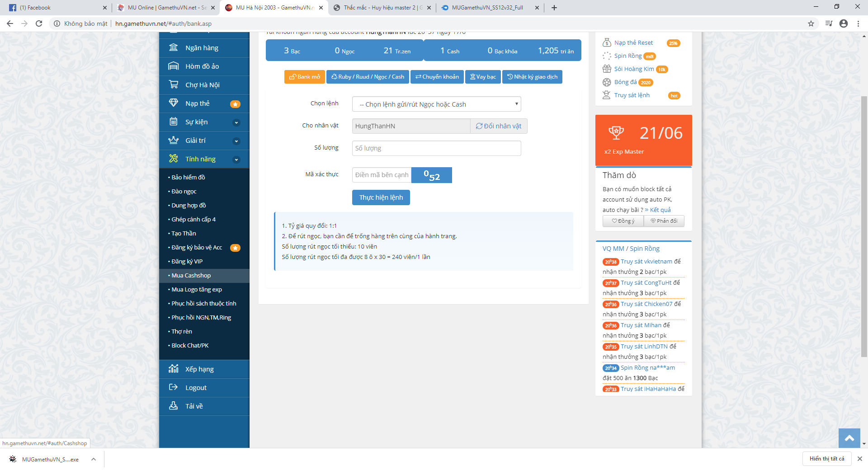Open Chợ Hà Nội shopping cart icon

click(173, 85)
